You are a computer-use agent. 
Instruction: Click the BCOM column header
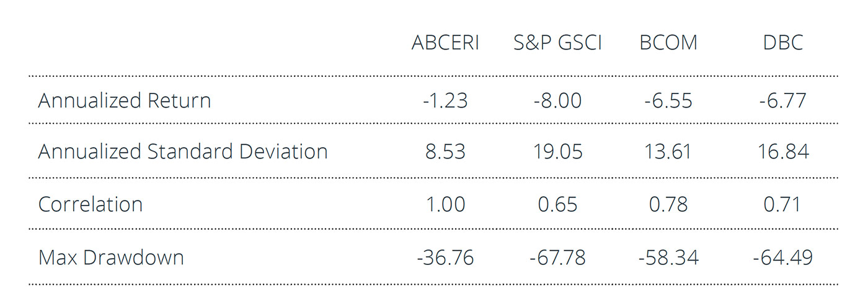coord(668,43)
